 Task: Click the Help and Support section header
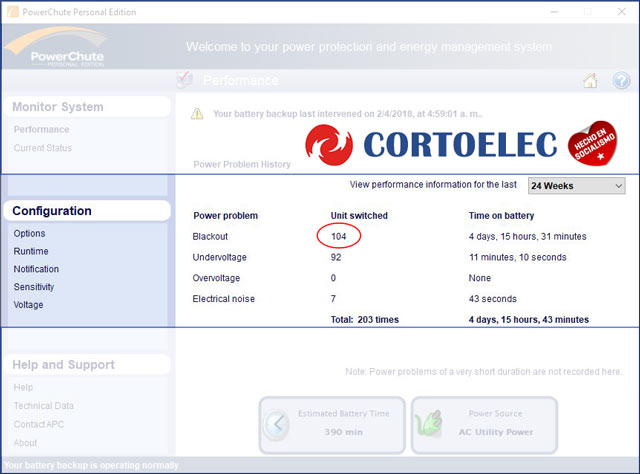click(x=87, y=365)
